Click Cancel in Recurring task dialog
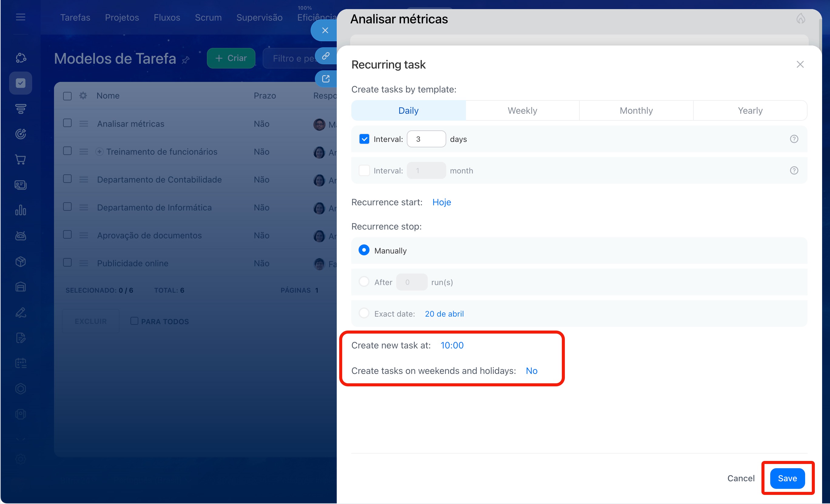This screenshot has width=830, height=504. [x=741, y=478]
